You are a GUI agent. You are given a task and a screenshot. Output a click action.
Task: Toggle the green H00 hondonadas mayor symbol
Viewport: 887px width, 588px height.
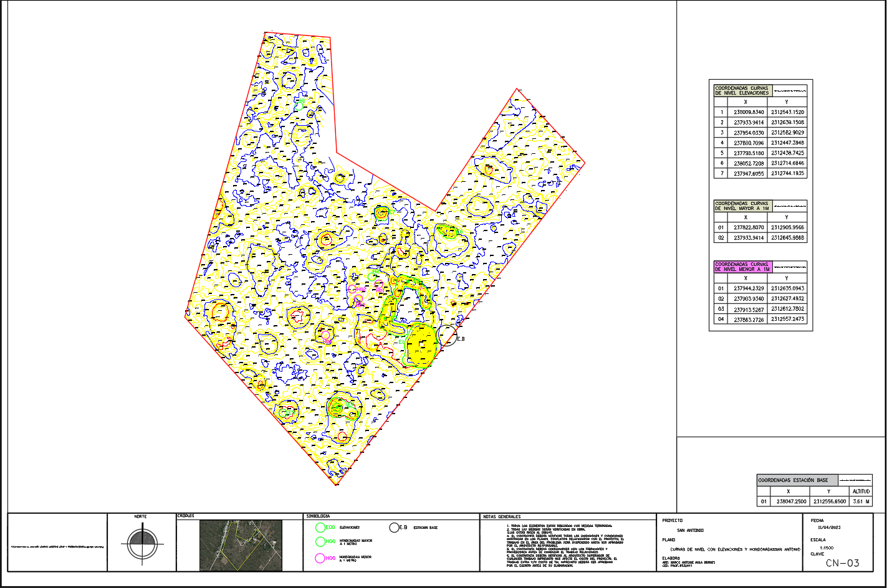coord(320,541)
